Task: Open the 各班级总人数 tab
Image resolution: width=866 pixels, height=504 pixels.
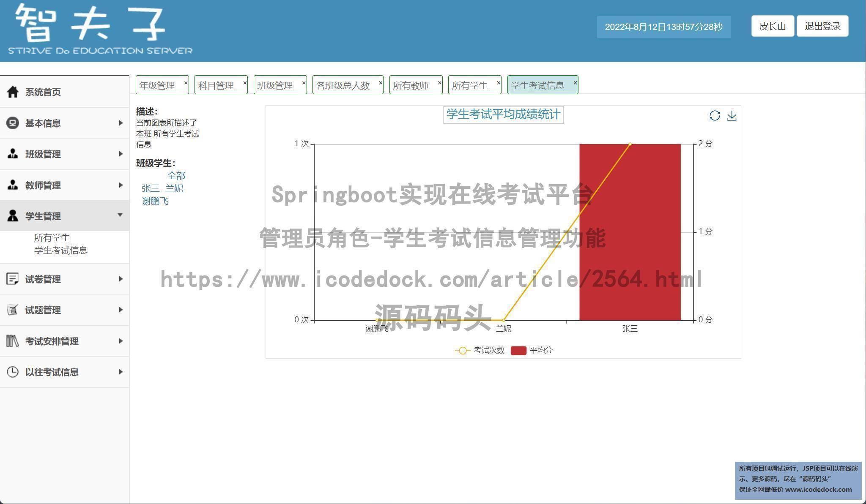Action: (x=343, y=85)
